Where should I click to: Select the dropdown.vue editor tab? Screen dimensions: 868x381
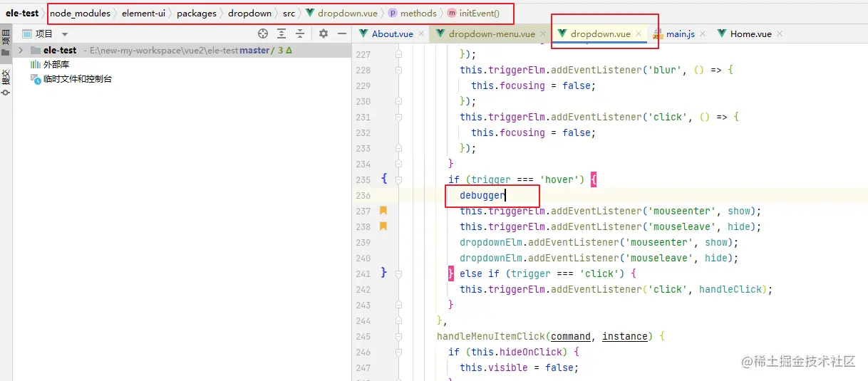coord(600,33)
